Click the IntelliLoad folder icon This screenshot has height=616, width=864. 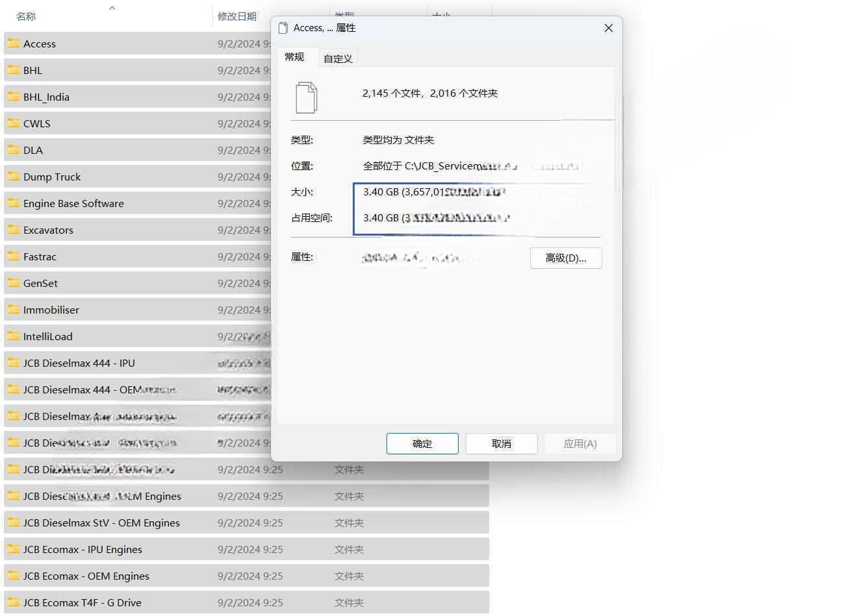(14, 336)
